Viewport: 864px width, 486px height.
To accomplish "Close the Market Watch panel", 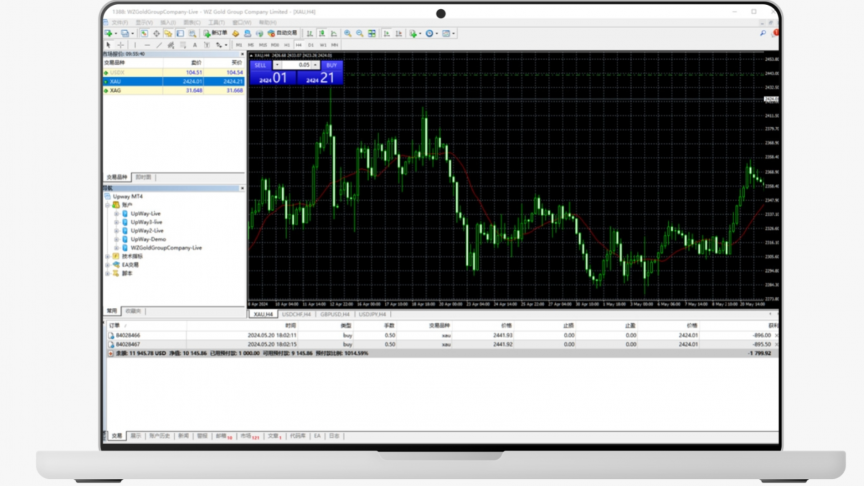I will click(242, 54).
